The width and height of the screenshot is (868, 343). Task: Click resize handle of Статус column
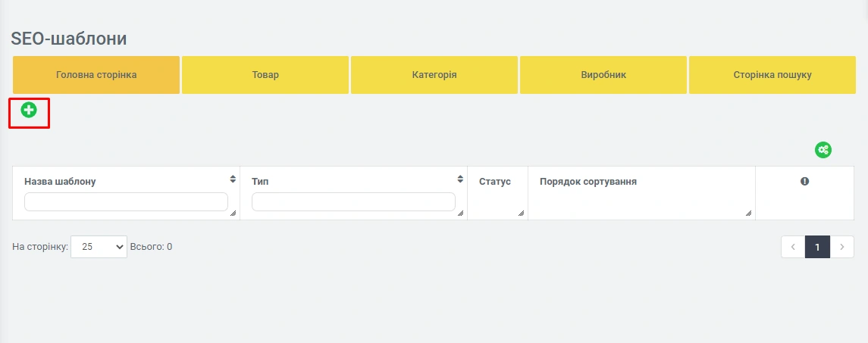tap(521, 214)
